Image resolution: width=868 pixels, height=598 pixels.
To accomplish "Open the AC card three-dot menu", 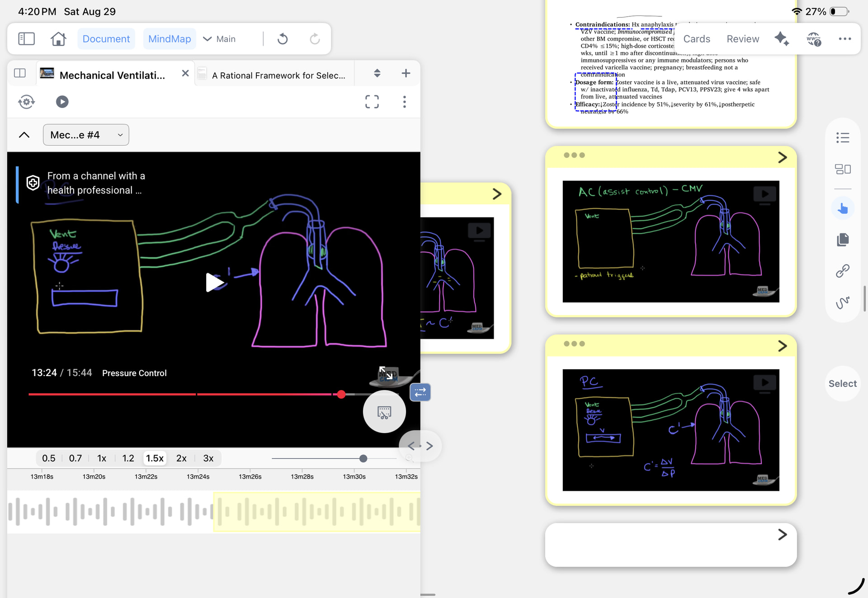I will pos(574,155).
